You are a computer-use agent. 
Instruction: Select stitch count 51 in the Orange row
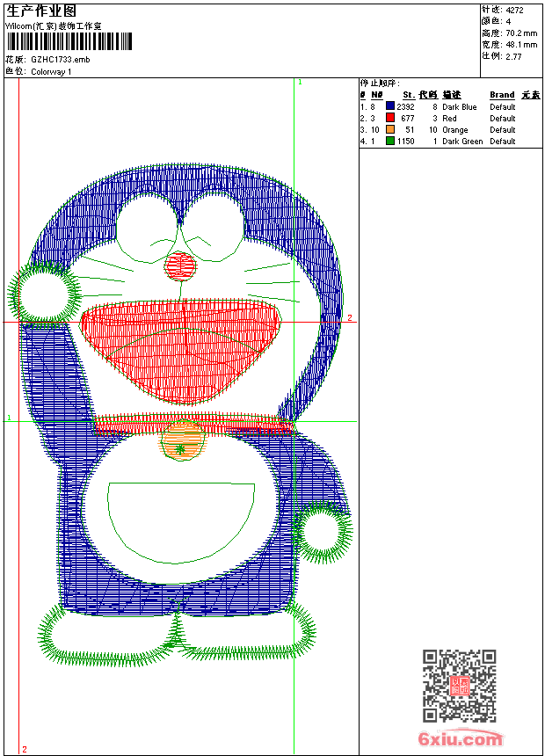pos(410,130)
